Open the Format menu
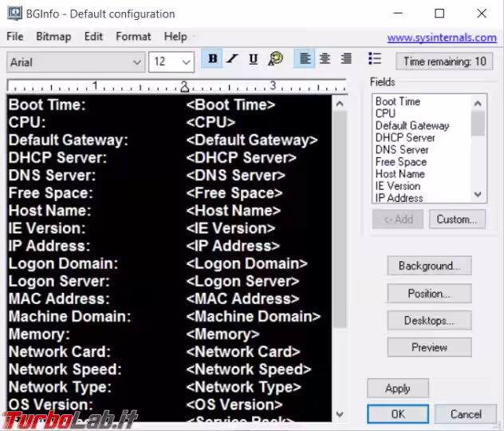Image resolution: width=504 pixels, height=431 pixels. pos(133,37)
